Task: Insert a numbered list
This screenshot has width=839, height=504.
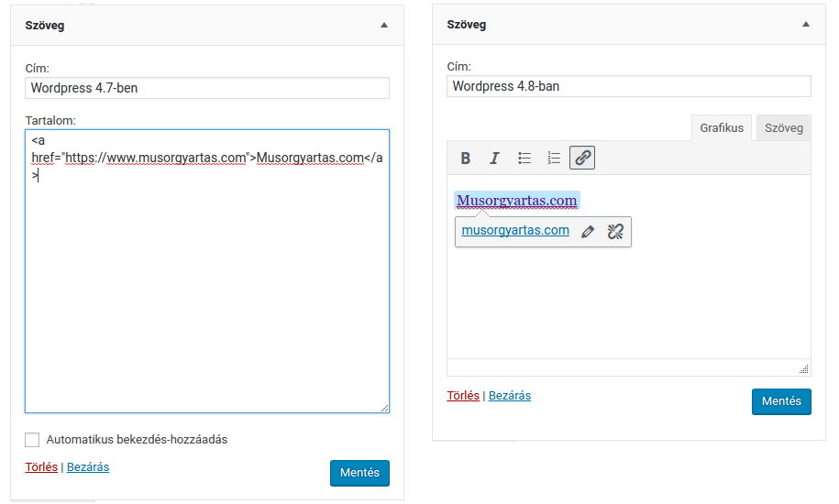Action: 553,159
